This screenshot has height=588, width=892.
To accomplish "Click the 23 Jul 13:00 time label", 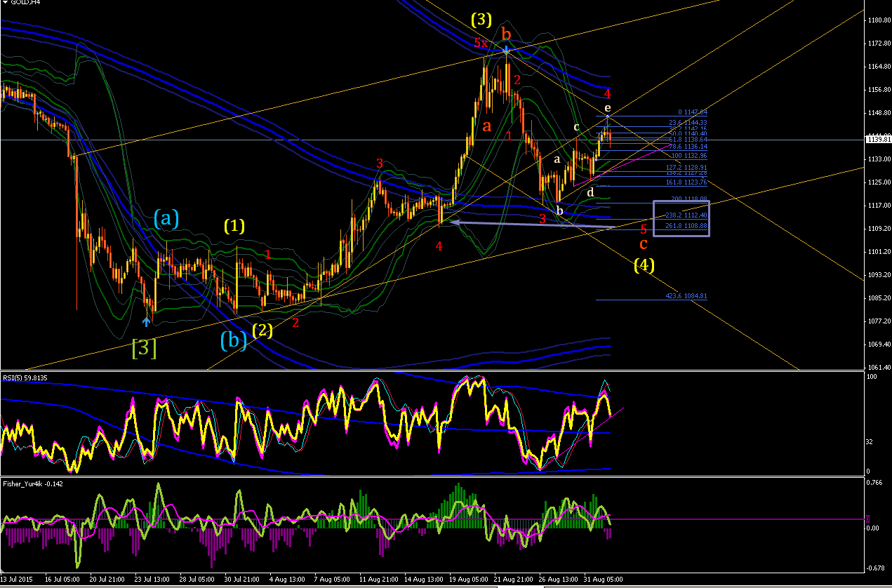I will (x=151, y=580).
